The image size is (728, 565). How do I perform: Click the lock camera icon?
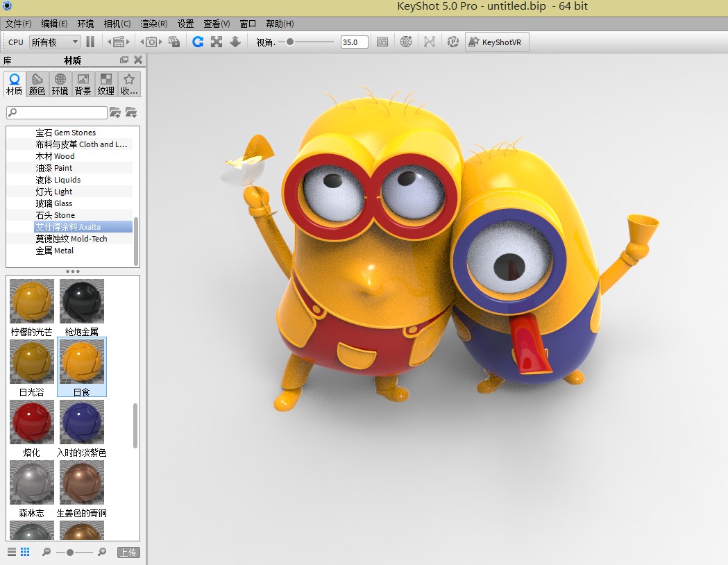coord(174,42)
